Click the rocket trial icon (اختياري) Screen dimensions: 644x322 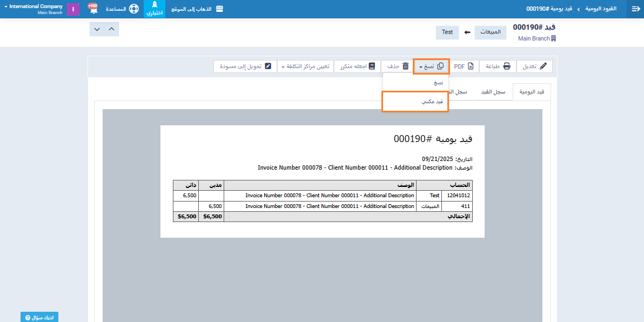tap(155, 9)
